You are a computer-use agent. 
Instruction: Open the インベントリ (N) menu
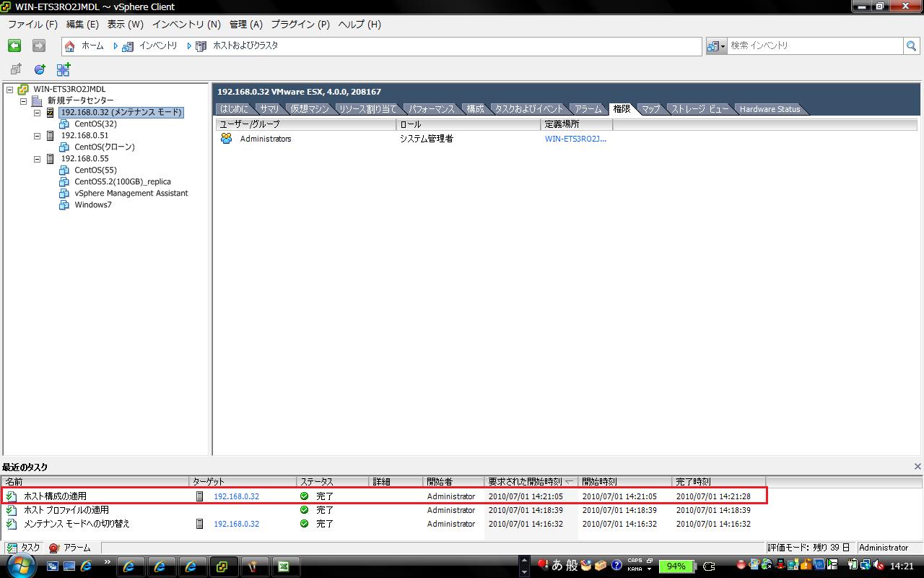186,24
